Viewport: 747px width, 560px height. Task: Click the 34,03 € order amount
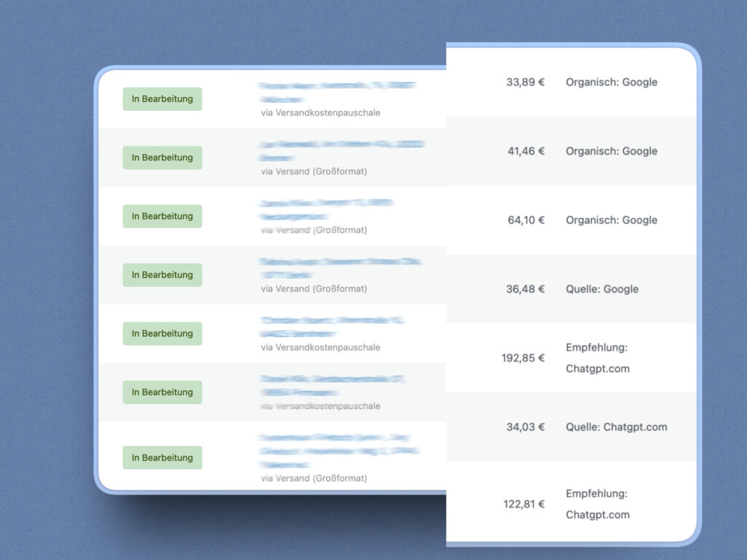click(525, 427)
